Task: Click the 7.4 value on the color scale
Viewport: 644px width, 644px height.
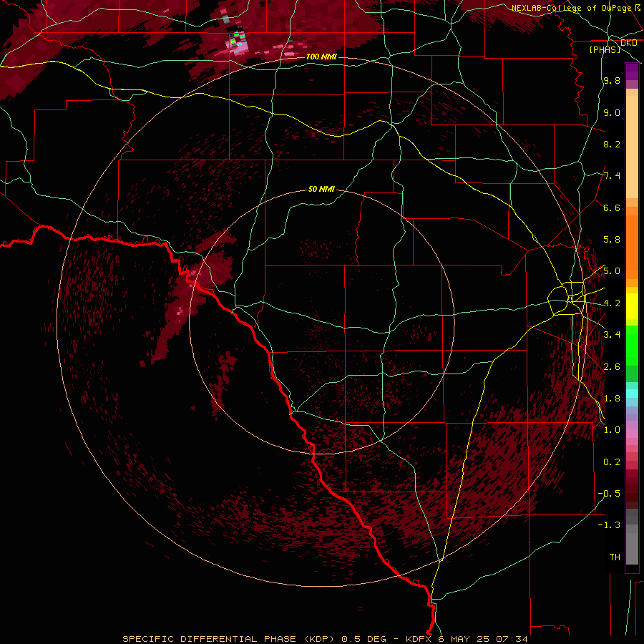Action: coord(612,176)
